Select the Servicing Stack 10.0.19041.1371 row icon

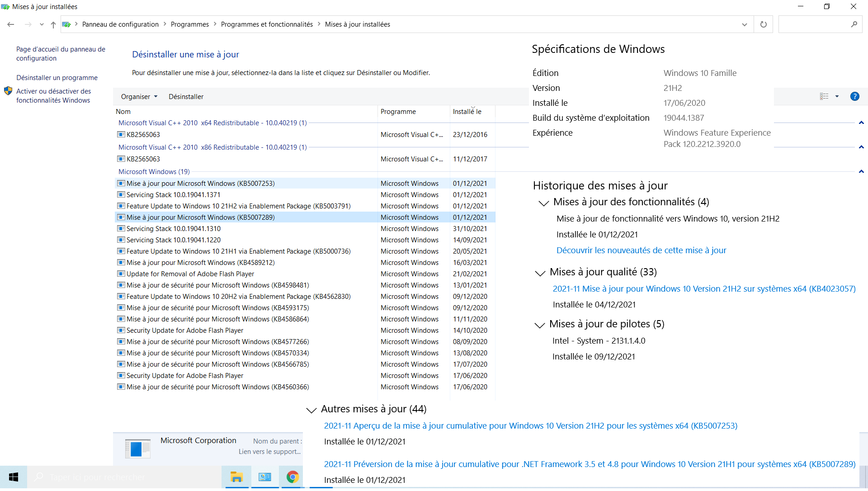pos(121,195)
